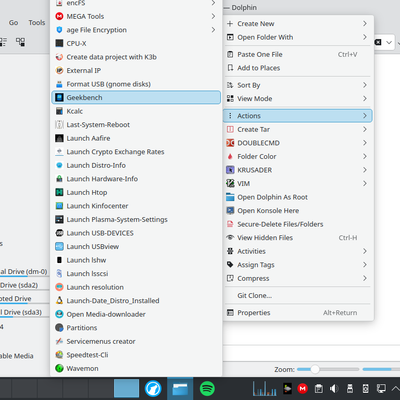Expand the Activities submenu arrow
The height and width of the screenshot is (400, 400).
tap(365, 251)
